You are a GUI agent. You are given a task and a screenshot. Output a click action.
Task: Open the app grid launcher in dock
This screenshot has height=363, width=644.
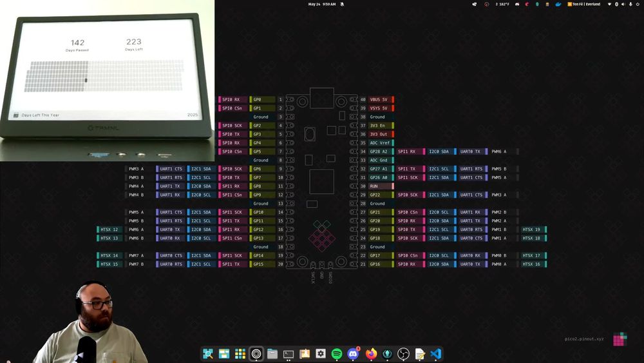240,354
